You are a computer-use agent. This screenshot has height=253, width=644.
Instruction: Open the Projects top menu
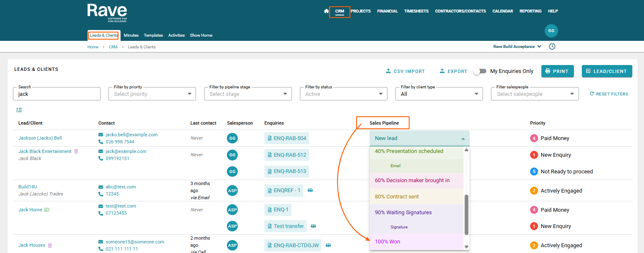361,11
